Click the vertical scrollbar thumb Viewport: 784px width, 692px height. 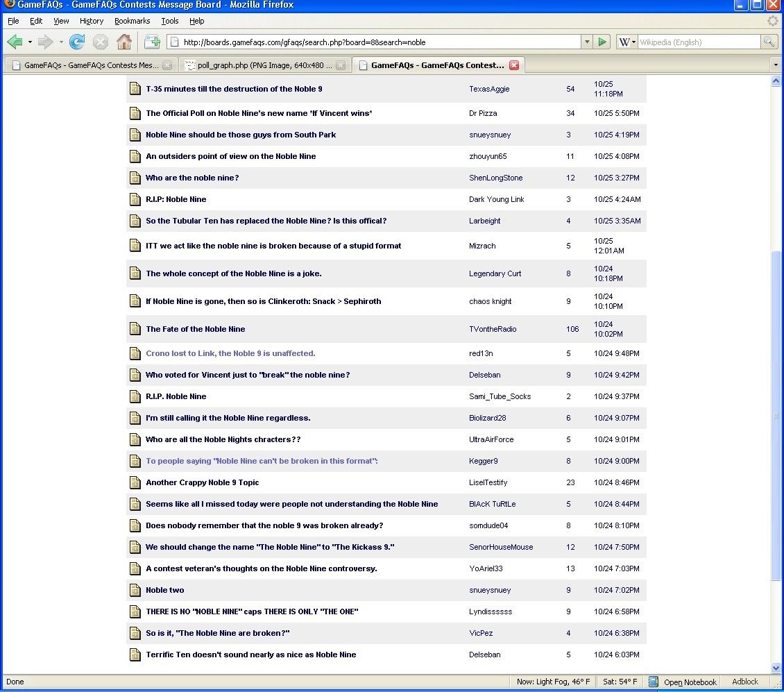pyautogui.click(x=776, y=415)
